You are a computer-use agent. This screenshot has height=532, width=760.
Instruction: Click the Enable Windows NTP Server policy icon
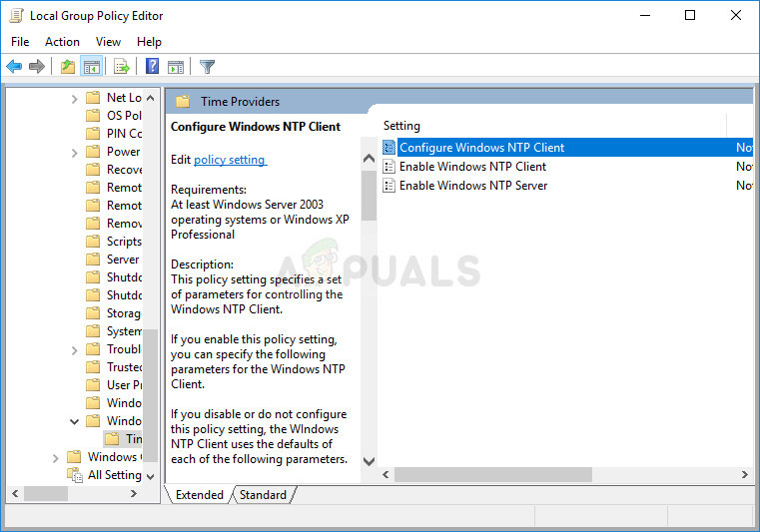tap(388, 185)
